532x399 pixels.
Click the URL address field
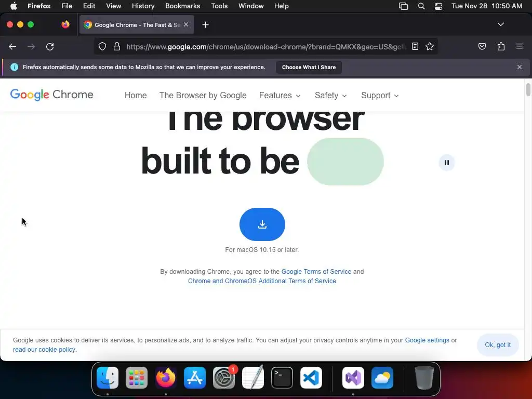(266, 46)
